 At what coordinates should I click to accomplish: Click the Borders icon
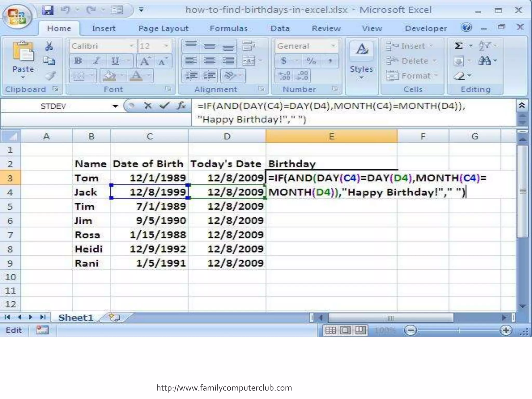pyautogui.click(x=79, y=76)
